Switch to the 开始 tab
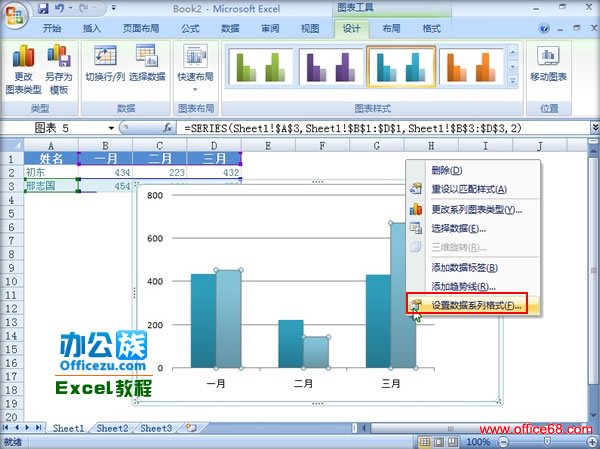Image resolution: width=600 pixels, height=449 pixels. pos(52,28)
